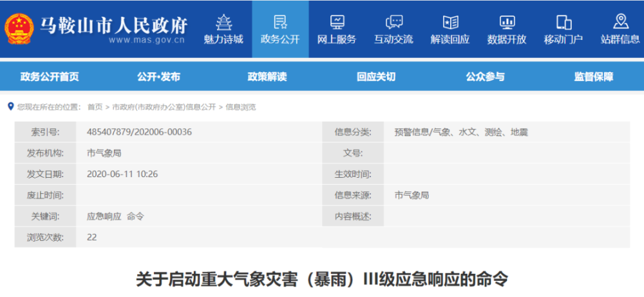The width and height of the screenshot is (644, 297).
Task: Open the 互动交流 menu item
Action: click(393, 39)
